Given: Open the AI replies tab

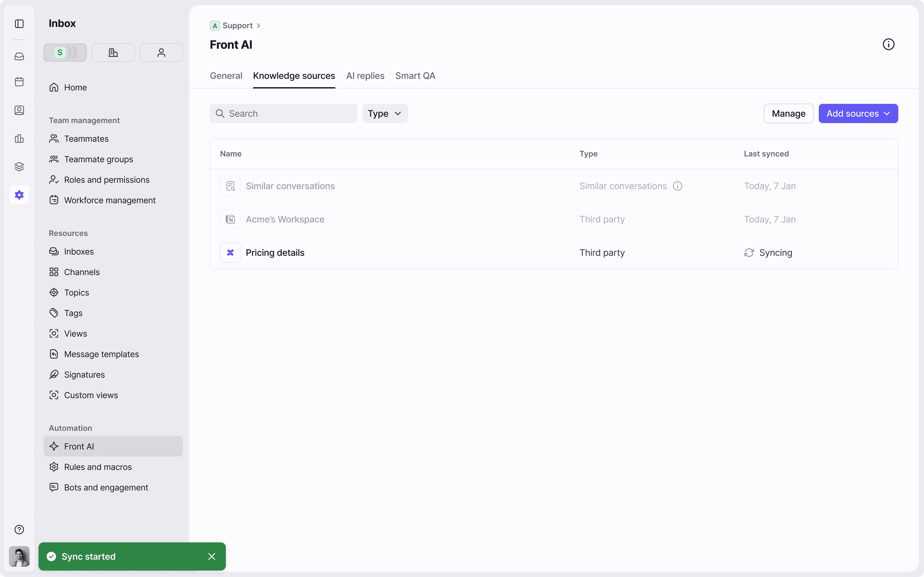Looking at the screenshot, I should coord(365,75).
